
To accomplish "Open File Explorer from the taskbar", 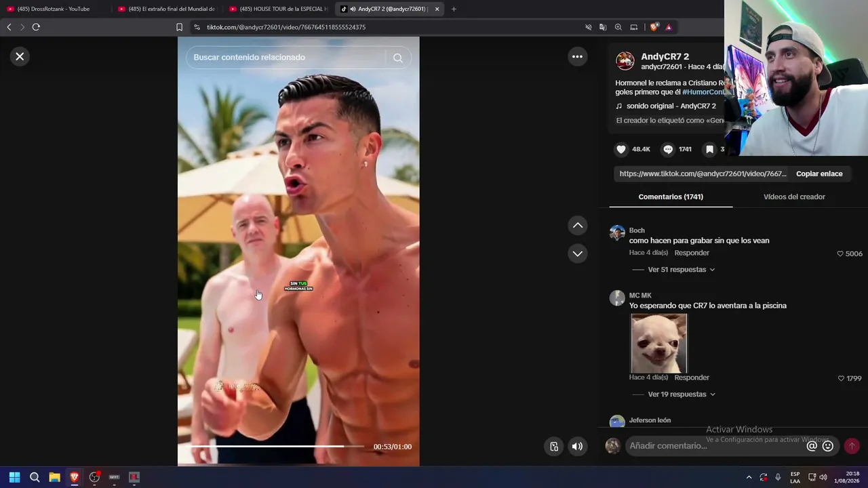I will click(x=54, y=477).
